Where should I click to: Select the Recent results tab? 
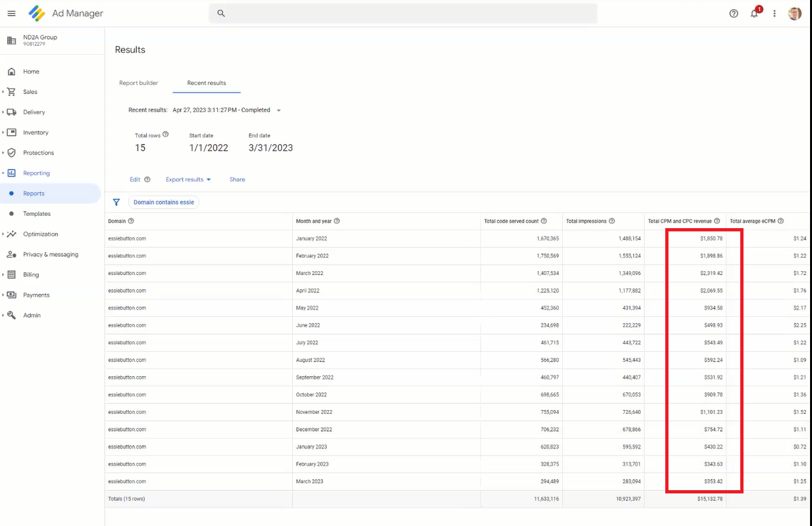pyautogui.click(x=207, y=83)
